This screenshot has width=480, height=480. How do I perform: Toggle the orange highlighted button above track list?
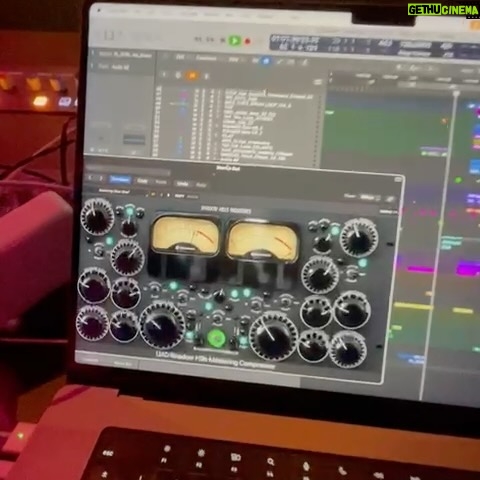[192, 76]
